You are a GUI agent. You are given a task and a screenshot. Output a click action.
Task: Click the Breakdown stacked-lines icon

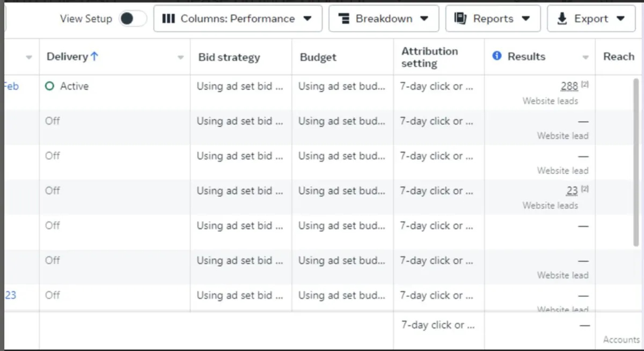coord(345,19)
